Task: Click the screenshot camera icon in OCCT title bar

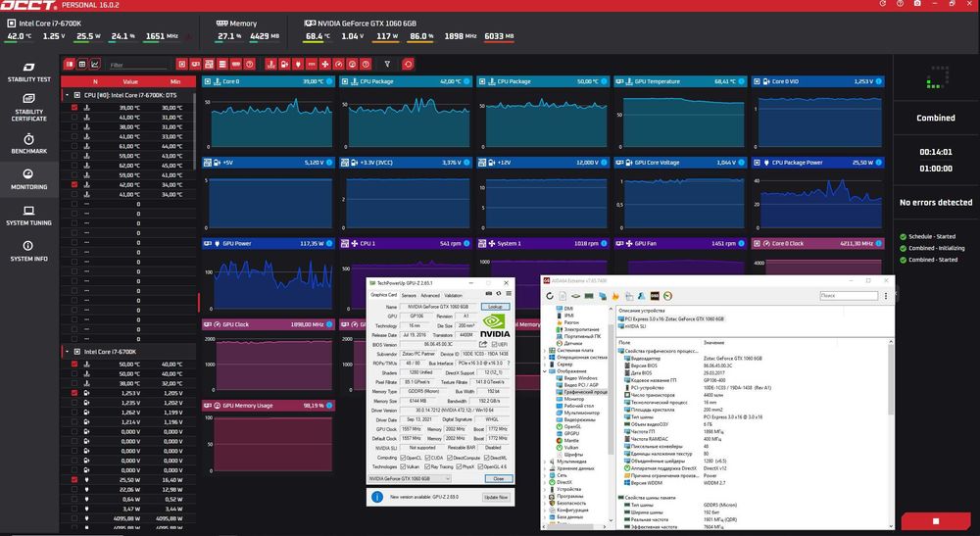Action: (917, 4)
